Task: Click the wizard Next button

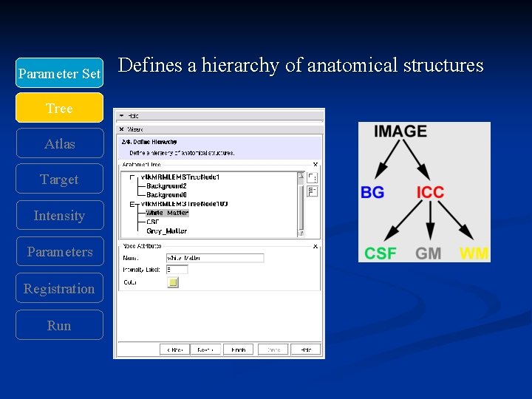Action: [x=205, y=349]
